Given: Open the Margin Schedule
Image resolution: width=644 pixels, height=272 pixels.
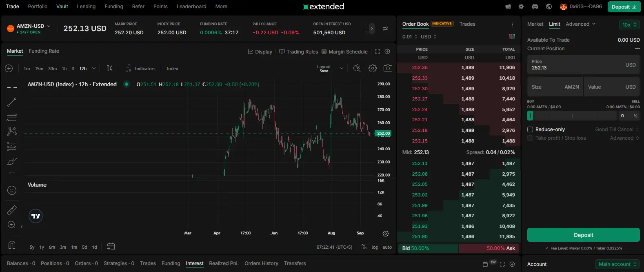Looking at the screenshot, I should [344, 52].
